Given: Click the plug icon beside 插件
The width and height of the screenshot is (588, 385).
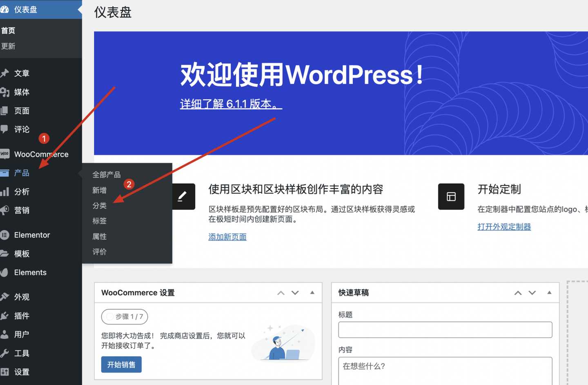Looking at the screenshot, I should coord(4,316).
